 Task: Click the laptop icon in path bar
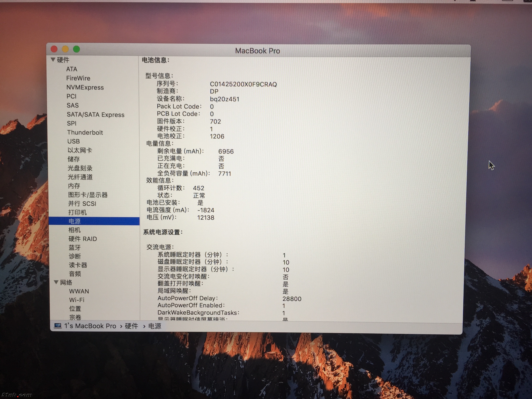pos(58,326)
